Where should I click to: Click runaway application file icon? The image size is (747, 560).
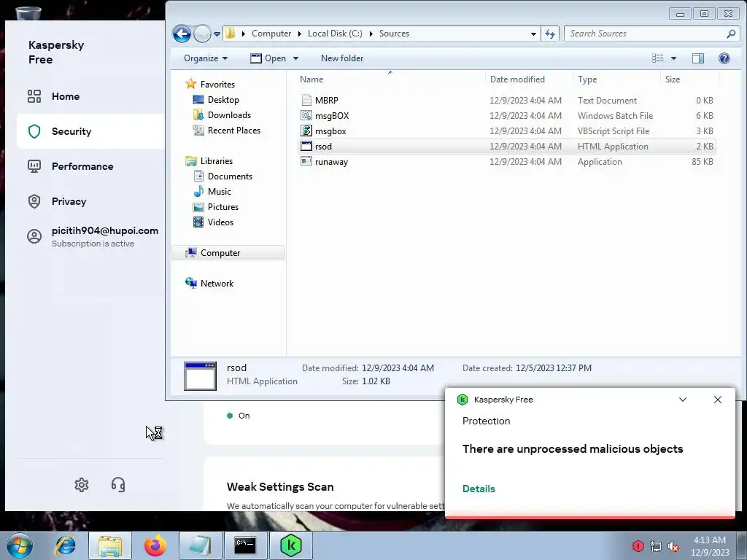306,161
